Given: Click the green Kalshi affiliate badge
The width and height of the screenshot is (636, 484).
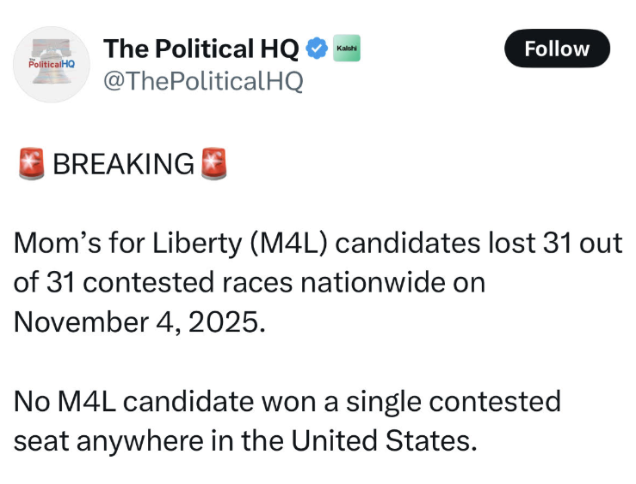Looking at the screenshot, I should tap(346, 47).
